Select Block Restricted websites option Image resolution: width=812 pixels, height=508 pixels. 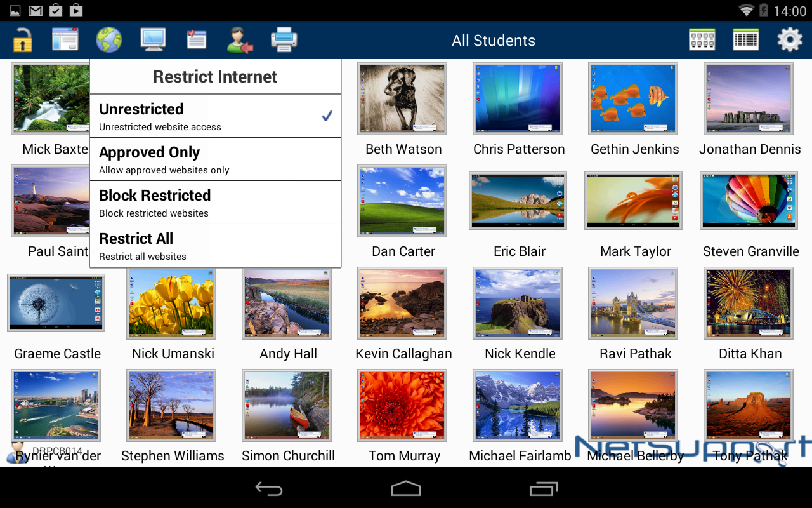coord(215,203)
